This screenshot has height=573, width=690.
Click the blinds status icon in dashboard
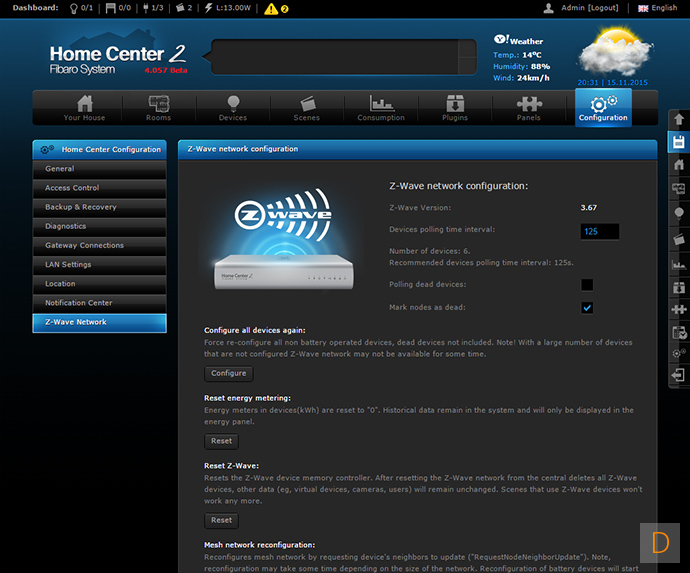coord(110,8)
